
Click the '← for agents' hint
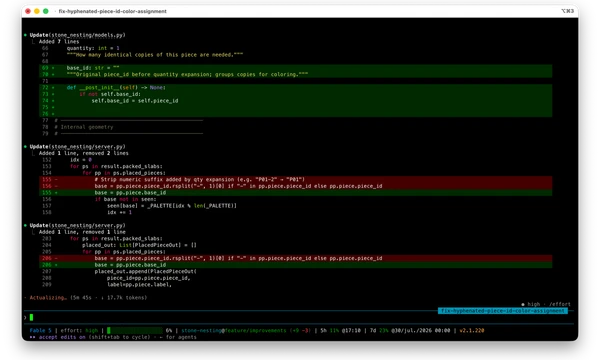178,337
